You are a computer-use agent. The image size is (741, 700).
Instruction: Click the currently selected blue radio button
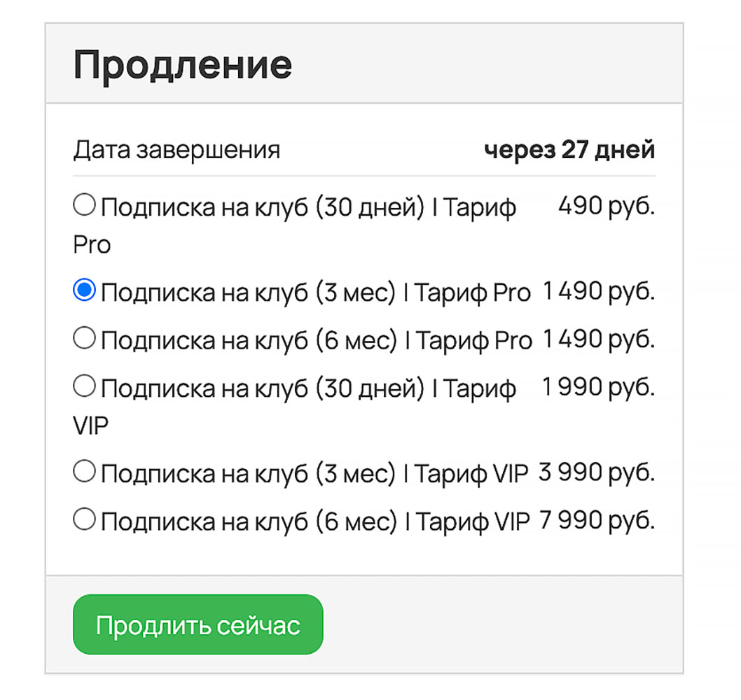pos(83,290)
